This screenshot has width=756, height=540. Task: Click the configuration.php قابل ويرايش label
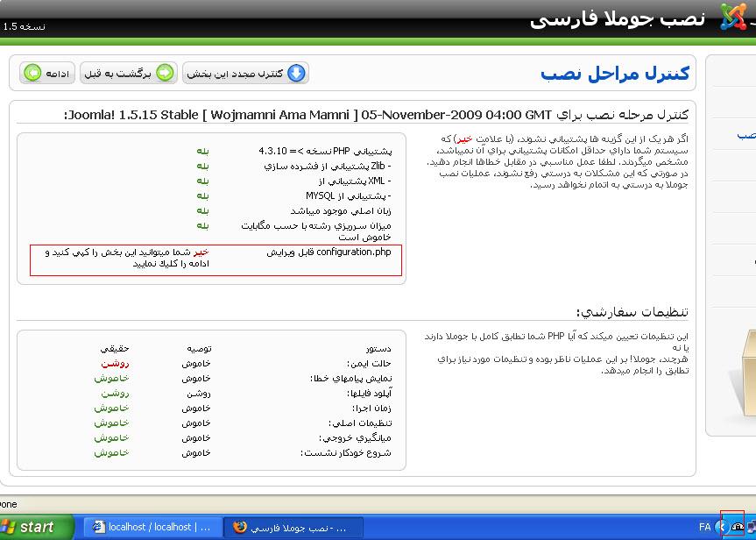point(329,252)
